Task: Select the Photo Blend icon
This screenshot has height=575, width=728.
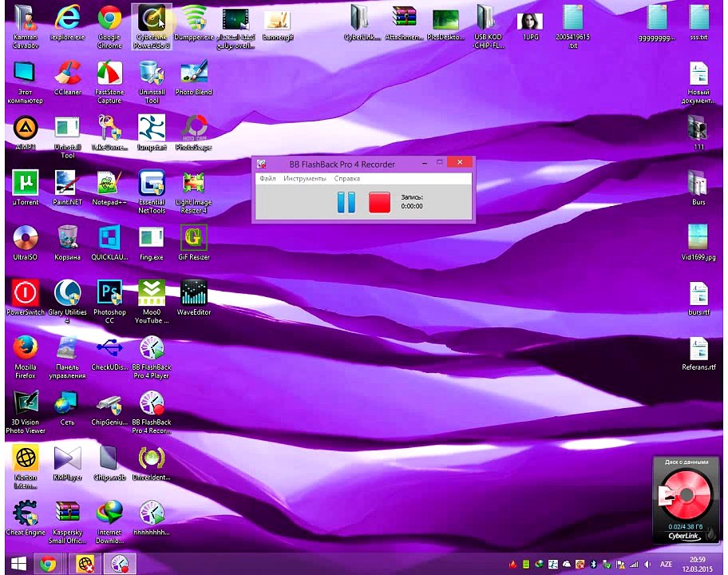Action: pyautogui.click(x=194, y=78)
